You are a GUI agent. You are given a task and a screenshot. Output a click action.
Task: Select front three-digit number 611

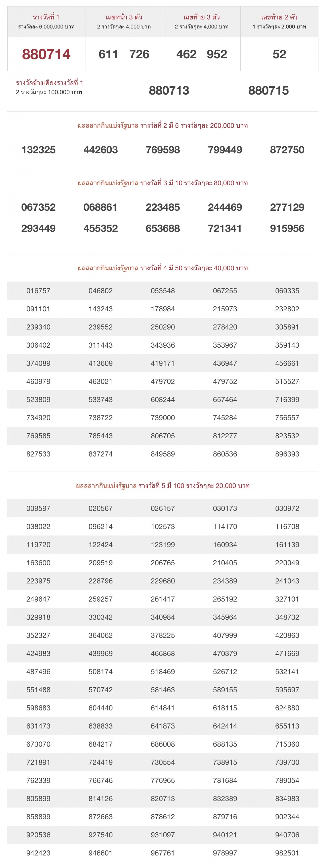click(108, 54)
